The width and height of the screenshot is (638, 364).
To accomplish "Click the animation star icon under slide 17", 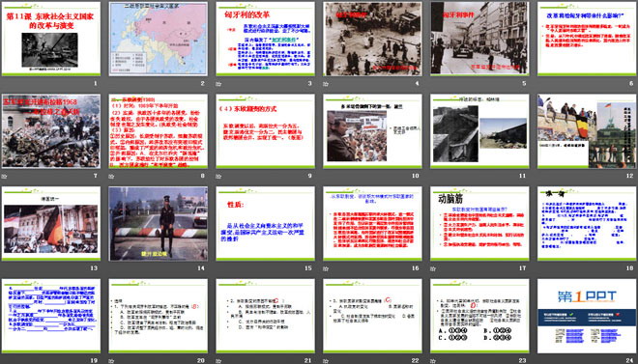I will click(433, 268).
